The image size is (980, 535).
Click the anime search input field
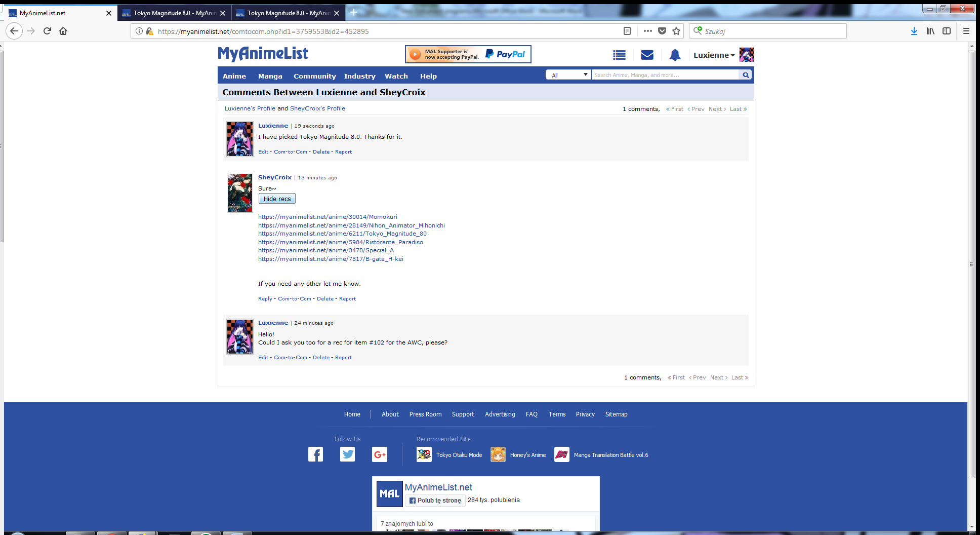[665, 75]
